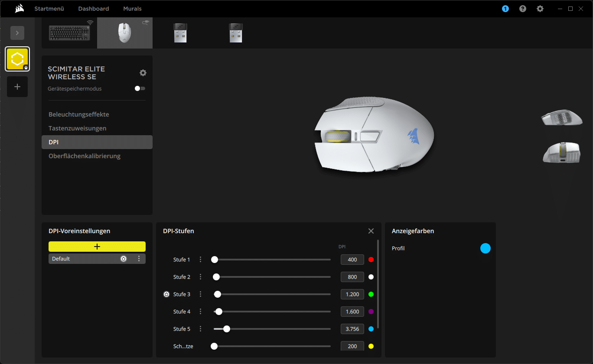The width and height of the screenshot is (593, 364).
Task: Expand the collapsed sidebar with chevron
Action: point(17,33)
